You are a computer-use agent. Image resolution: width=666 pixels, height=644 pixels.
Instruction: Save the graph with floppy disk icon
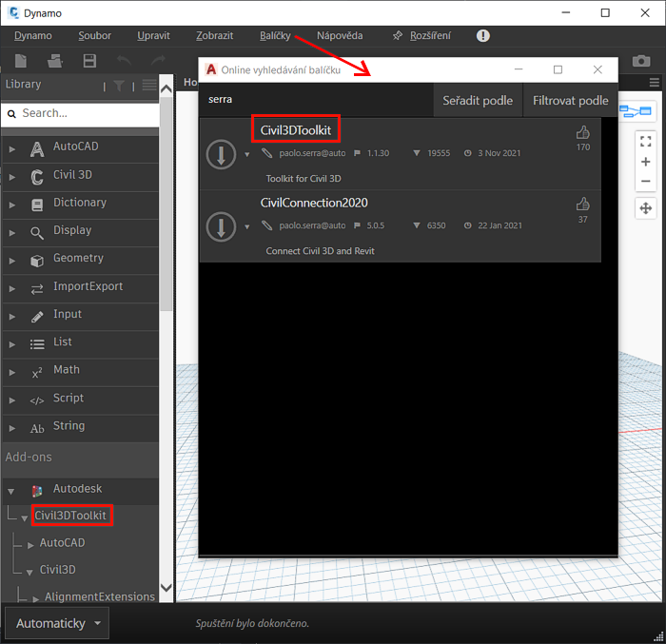click(x=89, y=61)
